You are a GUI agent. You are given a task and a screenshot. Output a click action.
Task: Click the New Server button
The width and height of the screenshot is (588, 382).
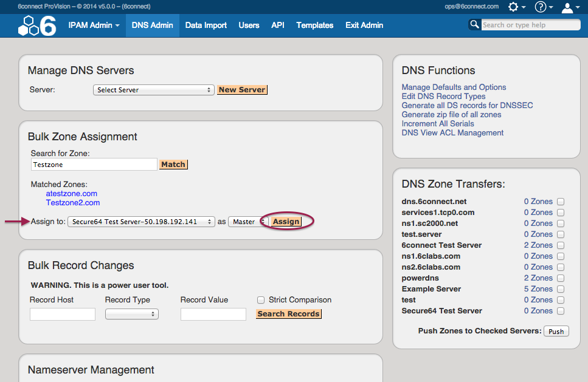coord(242,90)
